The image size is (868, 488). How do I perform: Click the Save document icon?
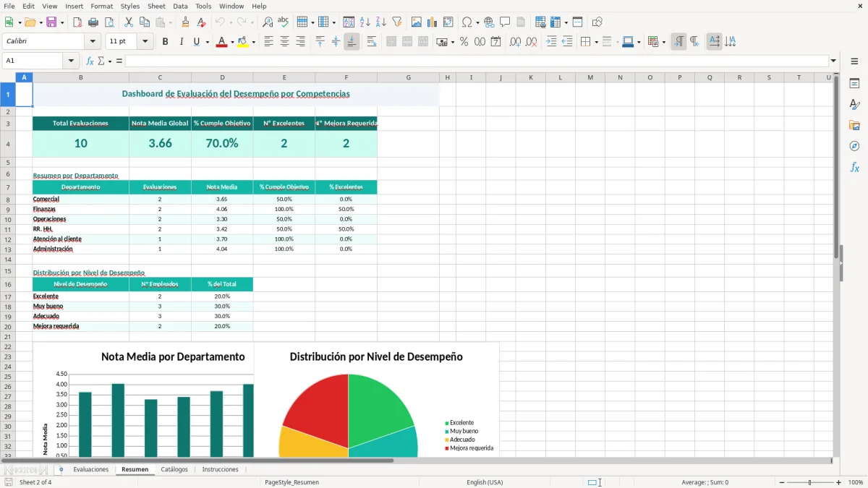click(51, 22)
